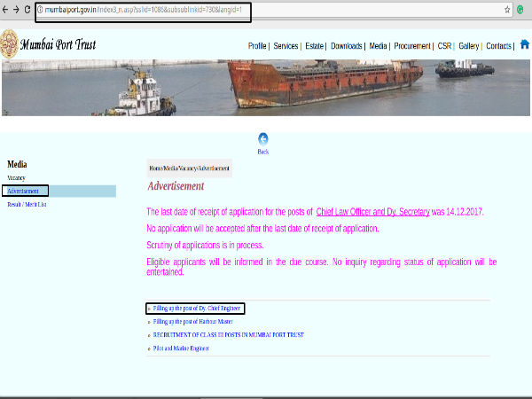Click the blue Back arrow icon
Screen dimensions: 532x399
click(x=263, y=139)
